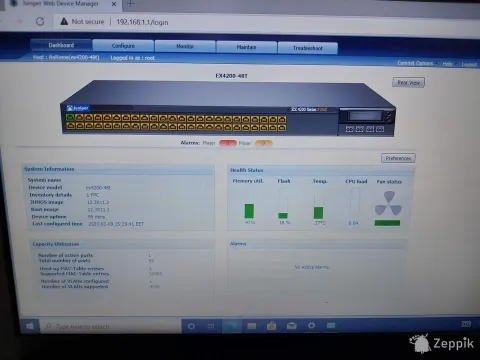Click the Memory util green bar

coord(249,211)
